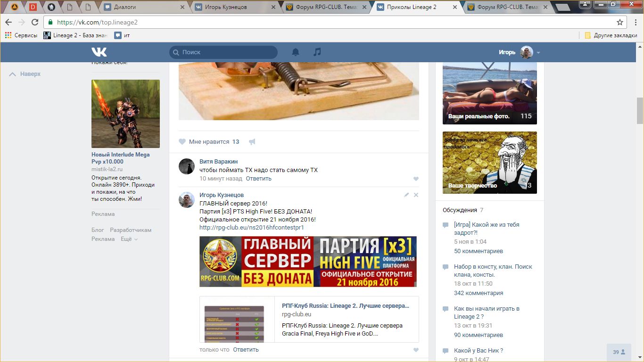Open discussion Какой у Вас Ник
644x362 pixels.
tap(479, 350)
